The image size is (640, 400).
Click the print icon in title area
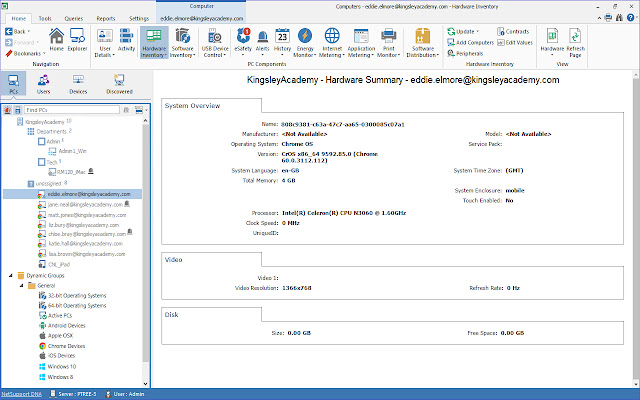[608, 18]
